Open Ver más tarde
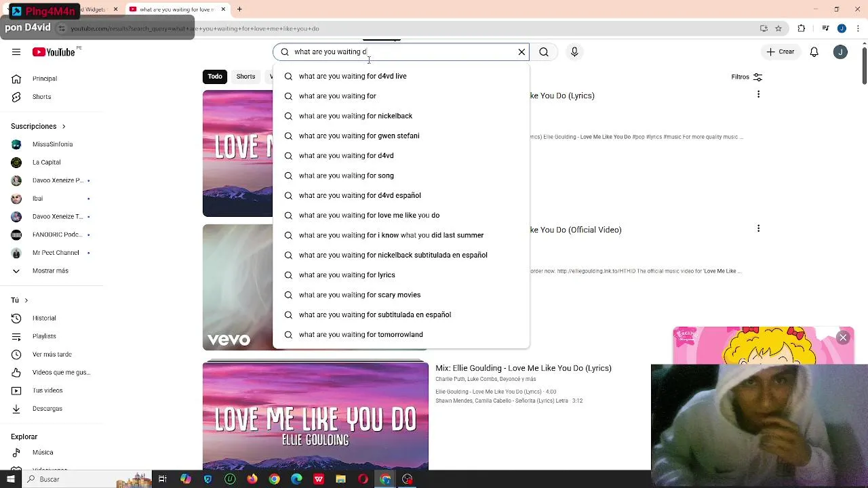868x488 pixels. pos(52,354)
